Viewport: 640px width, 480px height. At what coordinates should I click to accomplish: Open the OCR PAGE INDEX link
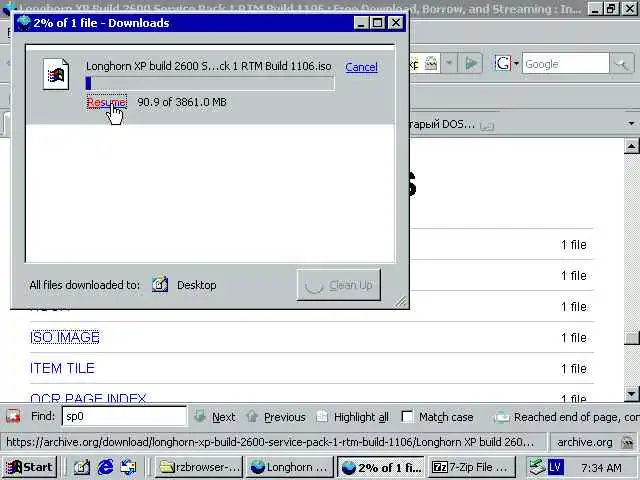coord(88,398)
